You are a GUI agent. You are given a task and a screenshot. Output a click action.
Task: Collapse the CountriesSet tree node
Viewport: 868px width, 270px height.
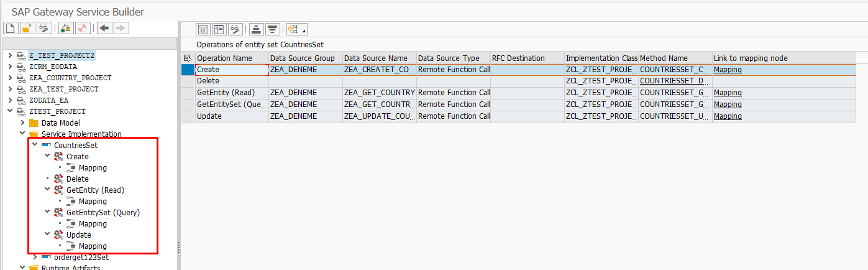[x=35, y=145]
